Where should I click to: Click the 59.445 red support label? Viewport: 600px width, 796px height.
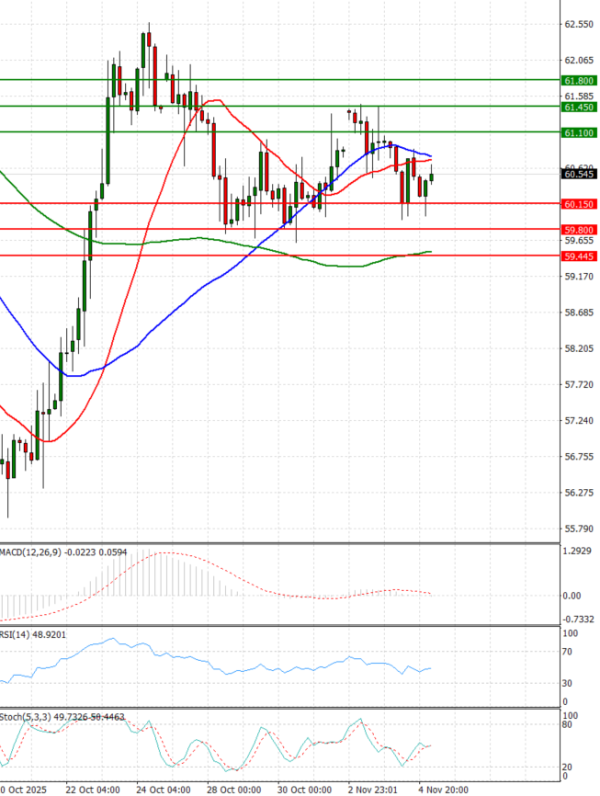579,256
